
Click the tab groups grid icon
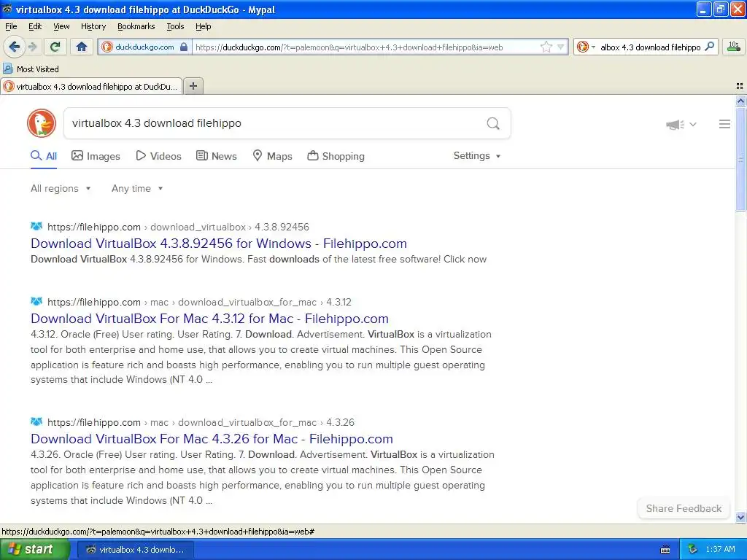point(740,86)
